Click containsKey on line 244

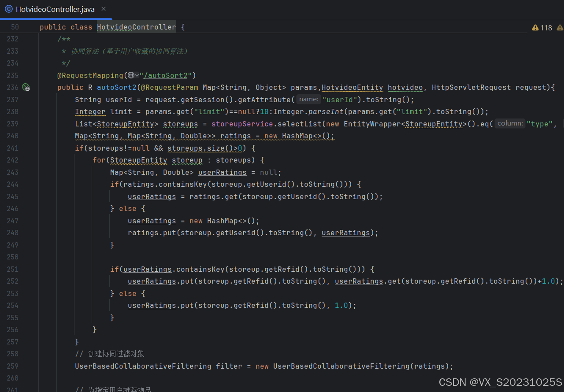click(x=183, y=184)
